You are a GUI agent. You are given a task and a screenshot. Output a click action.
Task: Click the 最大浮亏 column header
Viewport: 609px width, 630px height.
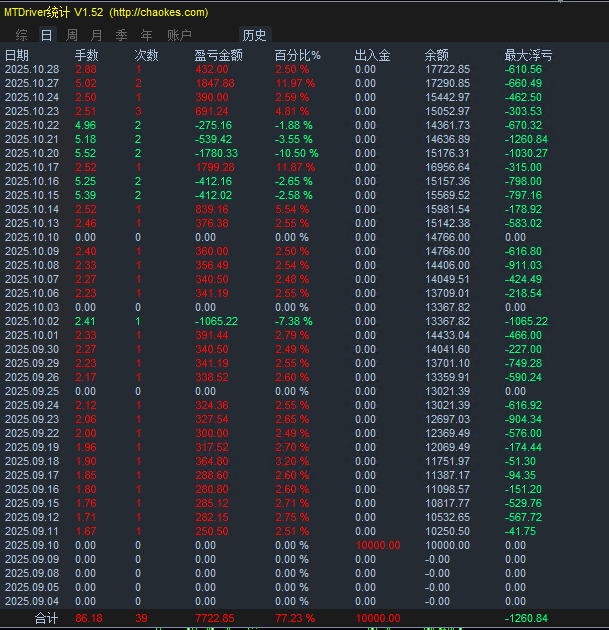[529, 55]
